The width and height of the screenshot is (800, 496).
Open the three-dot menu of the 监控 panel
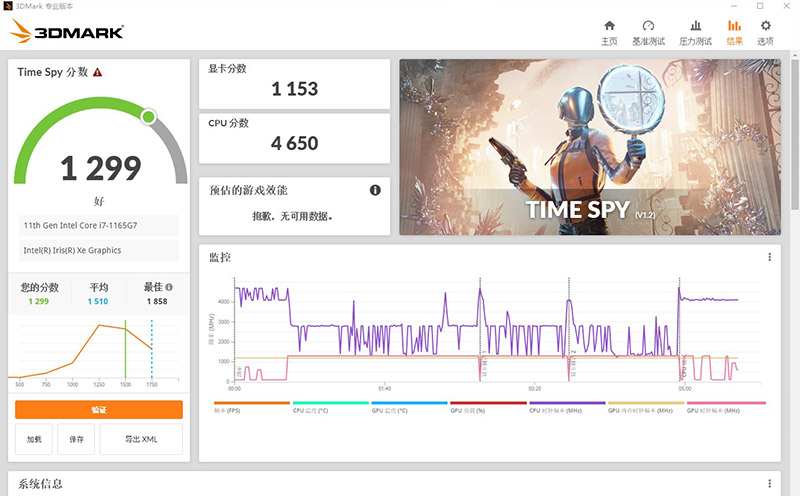tap(769, 257)
